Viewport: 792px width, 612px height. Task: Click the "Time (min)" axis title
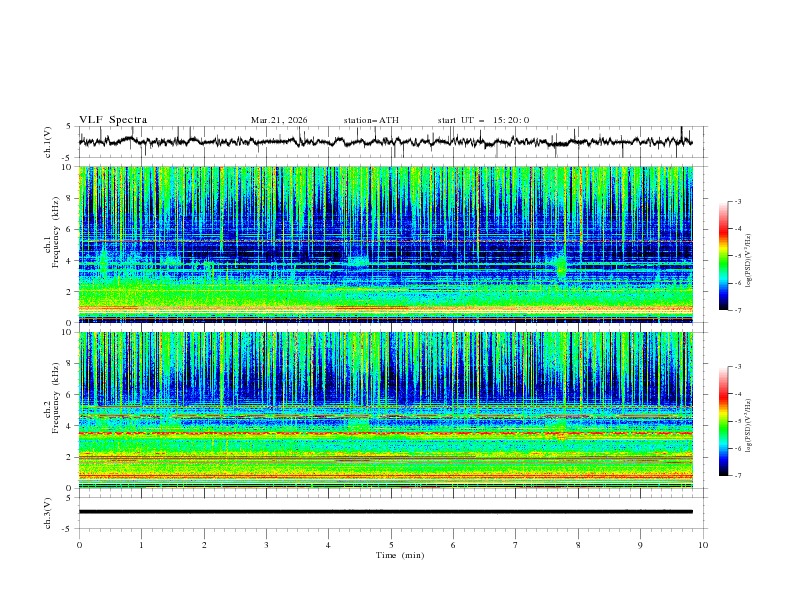400,555
